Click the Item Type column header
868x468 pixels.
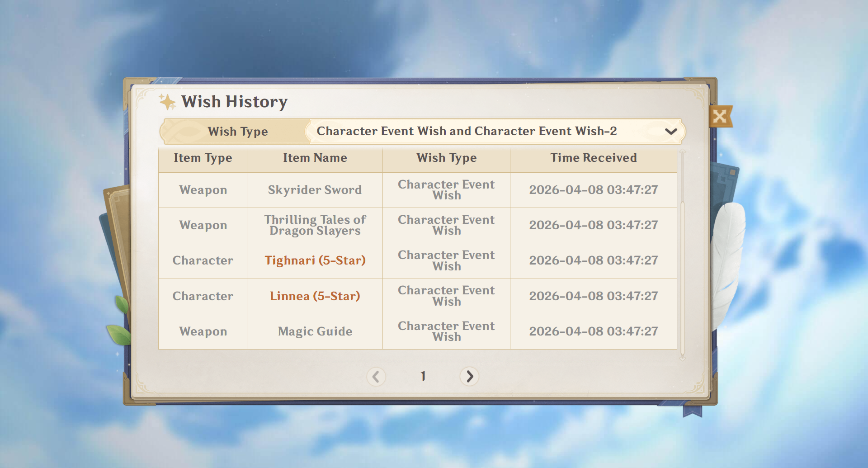tap(203, 158)
